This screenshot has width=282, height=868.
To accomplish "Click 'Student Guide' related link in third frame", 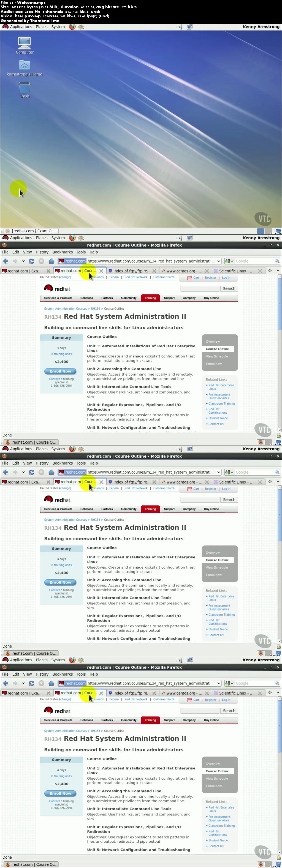I will point(218,629).
